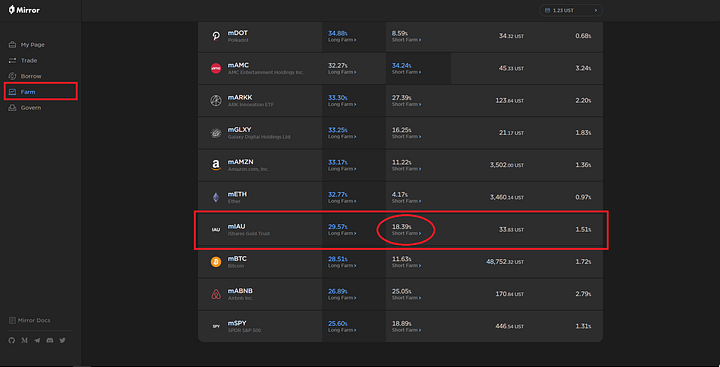Open Short Farm for mABNB
Screen dimensions: 720x367
point(406,298)
